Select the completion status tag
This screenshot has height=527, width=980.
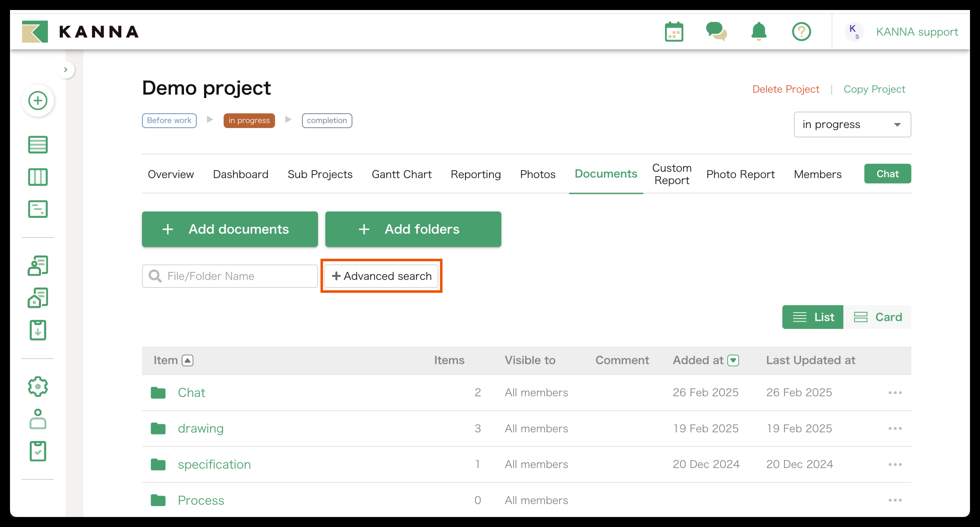point(327,120)
